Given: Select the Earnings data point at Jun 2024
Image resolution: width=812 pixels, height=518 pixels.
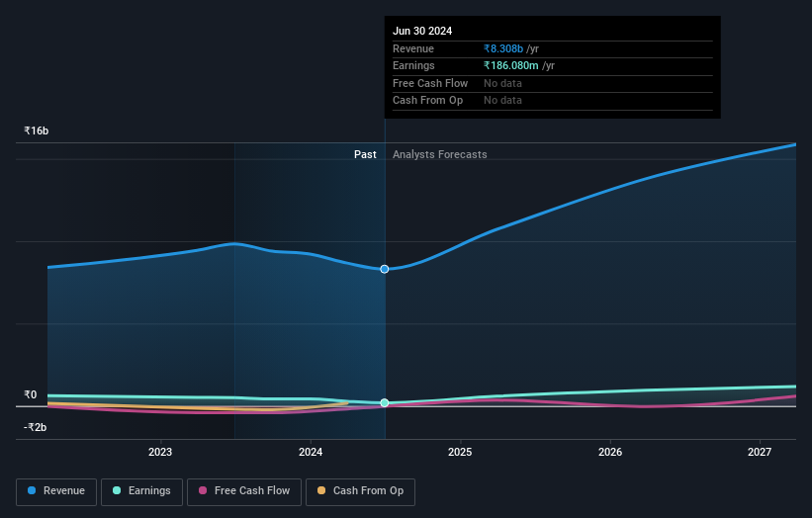Looking at the screenshot, I should pyautogui.click(x=385, y=402).
